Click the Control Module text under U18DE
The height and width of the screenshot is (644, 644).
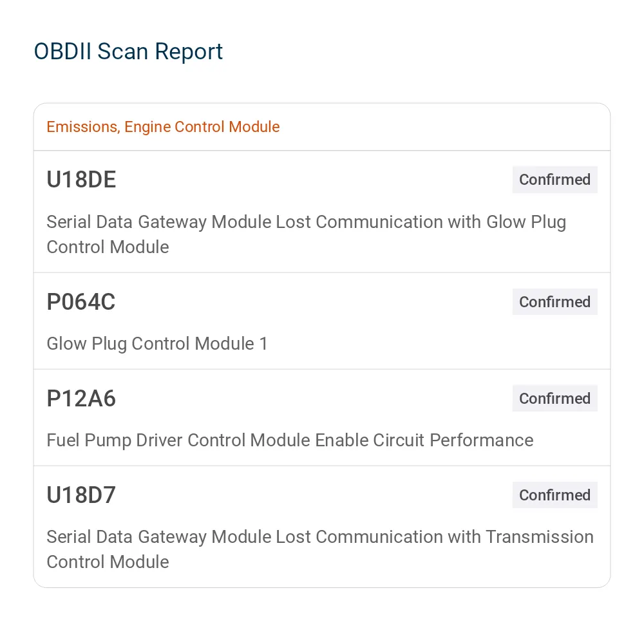point(108,247)
